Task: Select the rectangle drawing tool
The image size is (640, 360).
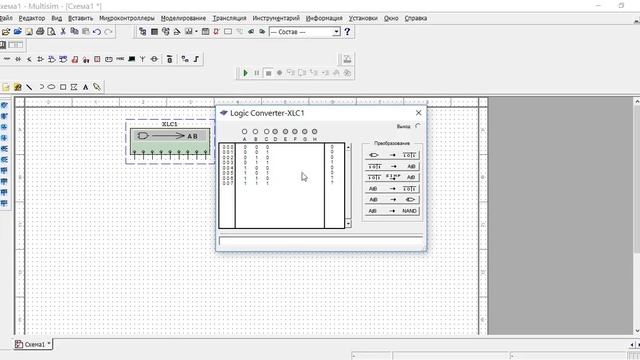Action: (x=63, y=87)
